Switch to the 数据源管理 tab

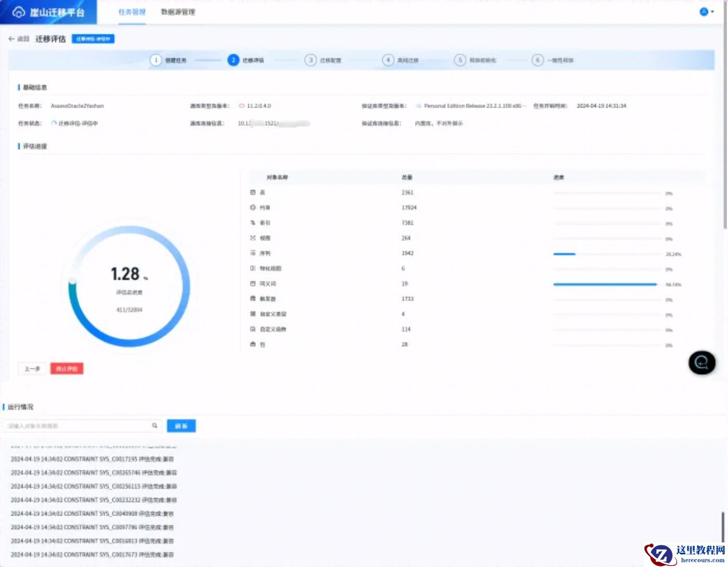[x=178, y=12]
